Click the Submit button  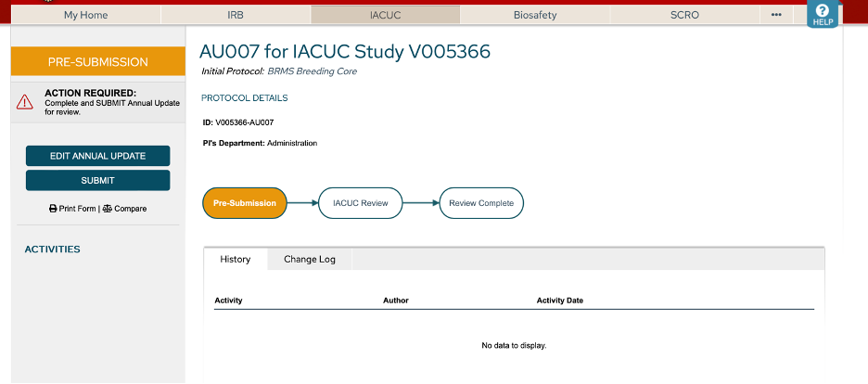(97, 180)
